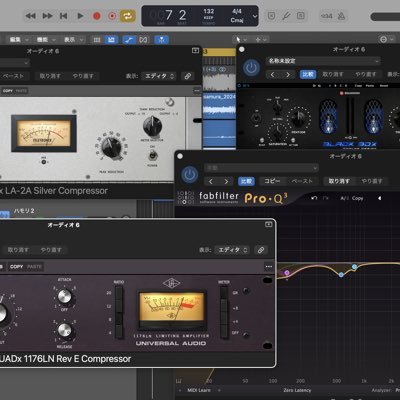Click the Pro-Q 3 undo arrow icon
The height and width of the screenshot is (400, 400).
(314, 198)
